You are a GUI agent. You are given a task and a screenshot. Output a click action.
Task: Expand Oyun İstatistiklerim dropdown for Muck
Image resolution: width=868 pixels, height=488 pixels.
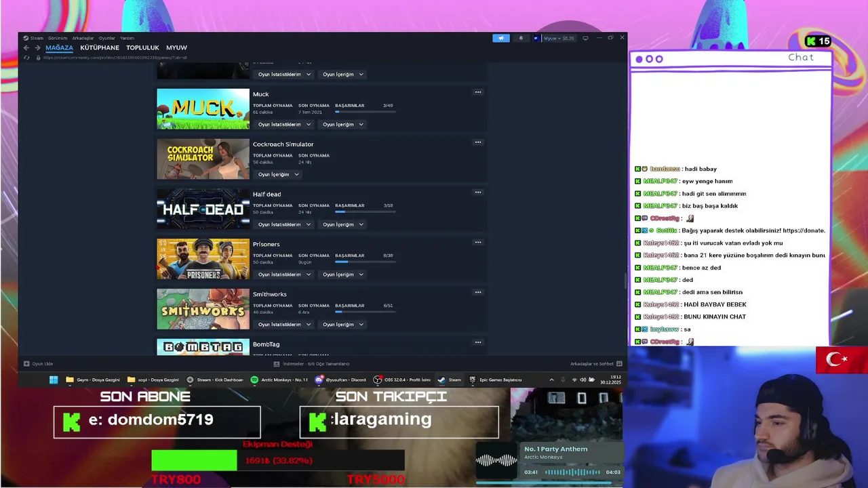click(283, 125)
